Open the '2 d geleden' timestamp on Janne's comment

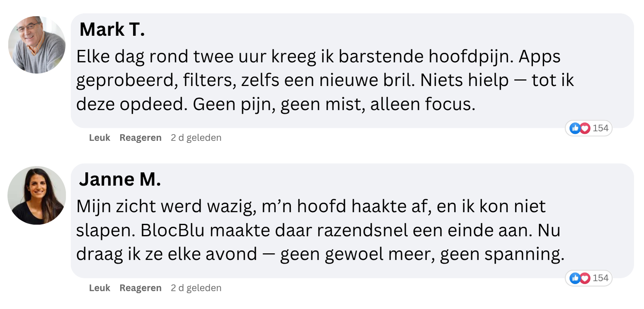(x=196, y=288)
